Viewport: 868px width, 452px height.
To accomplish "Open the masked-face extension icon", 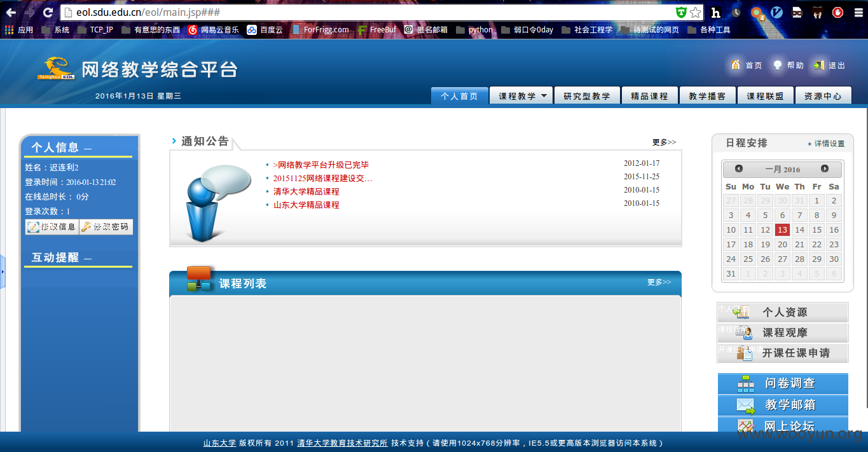I will coord(797,12).
